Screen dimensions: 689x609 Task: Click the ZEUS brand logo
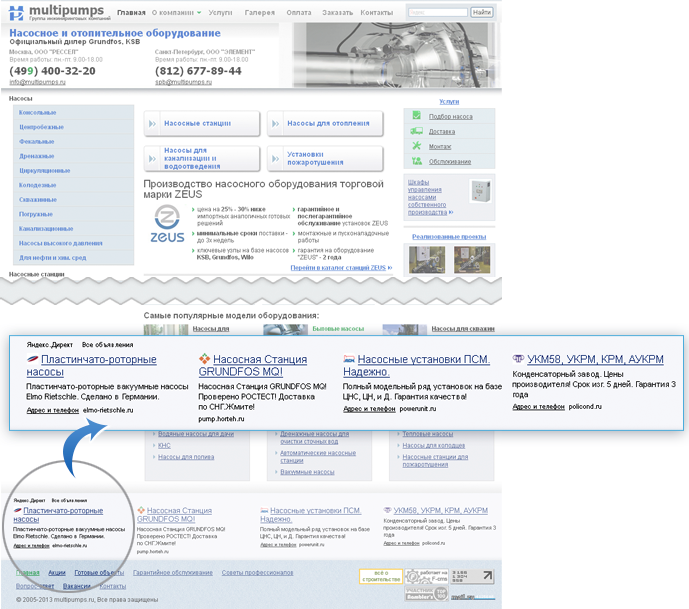point(167,224)
